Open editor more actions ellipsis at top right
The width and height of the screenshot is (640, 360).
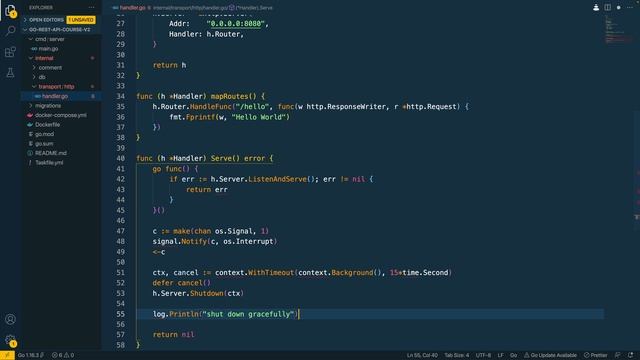(630, 7)
